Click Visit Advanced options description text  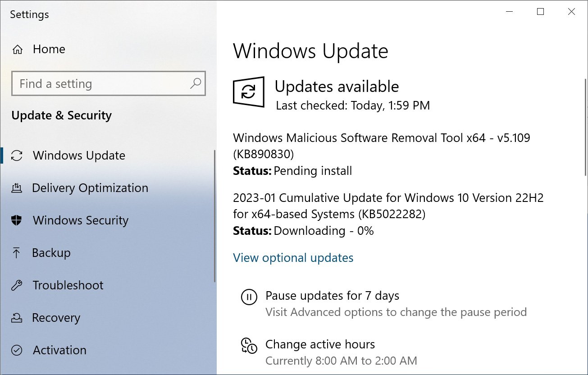[x=396, y=312]
